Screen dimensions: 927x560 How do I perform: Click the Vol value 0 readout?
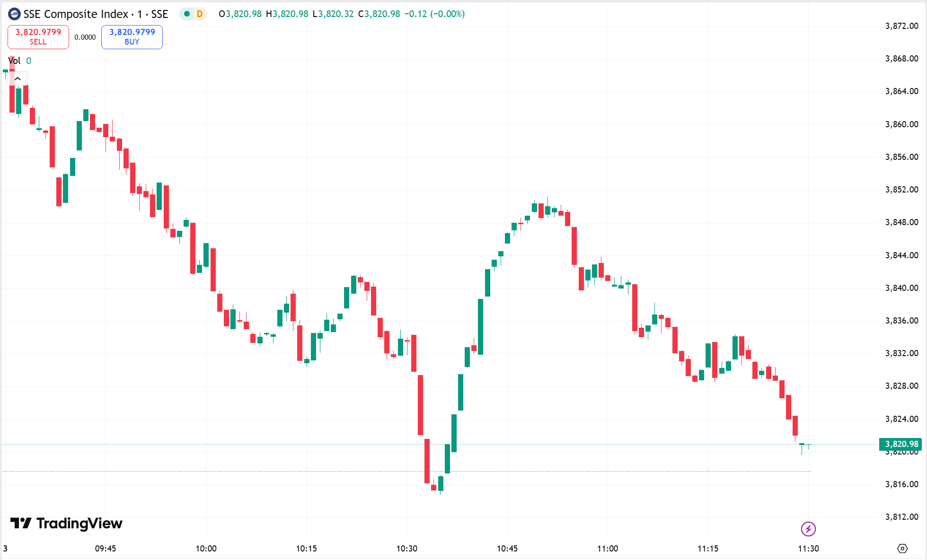pos(29,61)
